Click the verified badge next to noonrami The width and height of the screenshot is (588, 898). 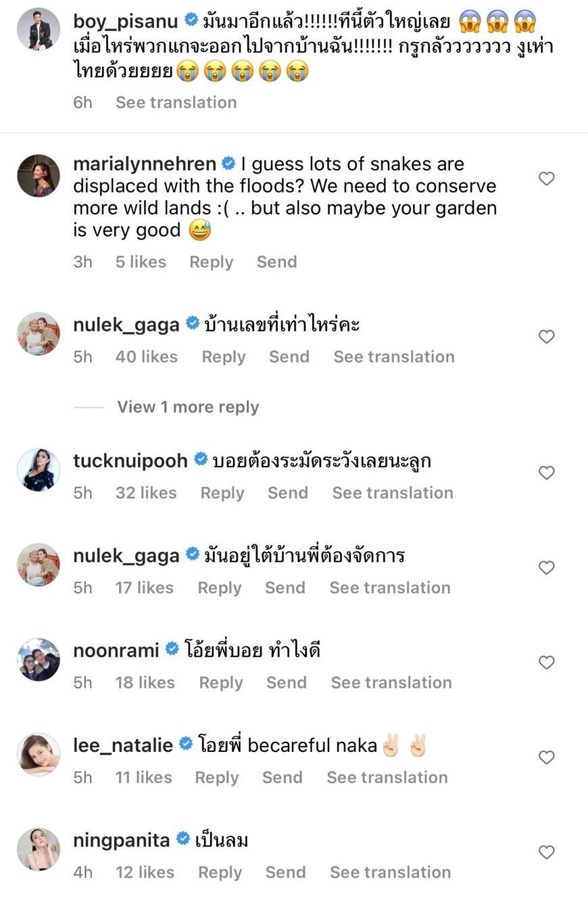click(172, 650)
